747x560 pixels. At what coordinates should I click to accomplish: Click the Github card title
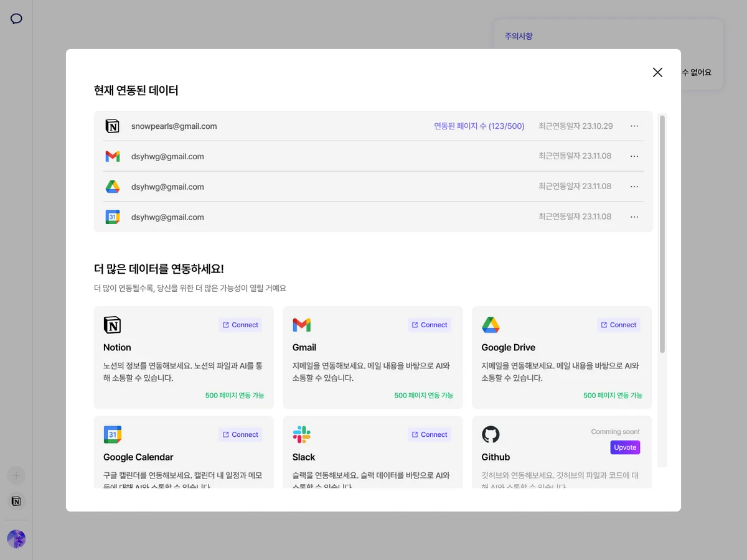coord(496,457)
